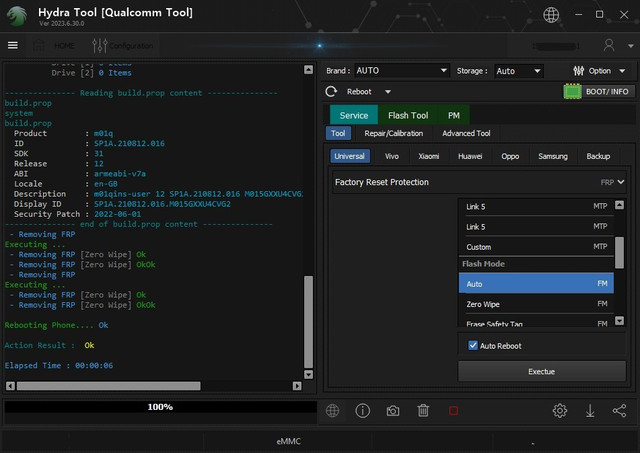Click the Flash Mode section header
This screenshot has height=453, width=640.
coord(483,264)
